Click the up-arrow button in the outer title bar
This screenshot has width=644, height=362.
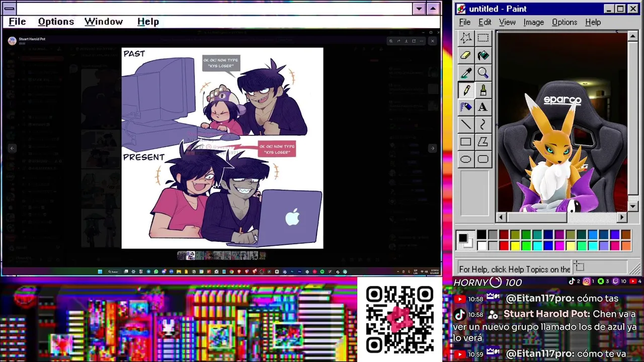coord(433,9)
